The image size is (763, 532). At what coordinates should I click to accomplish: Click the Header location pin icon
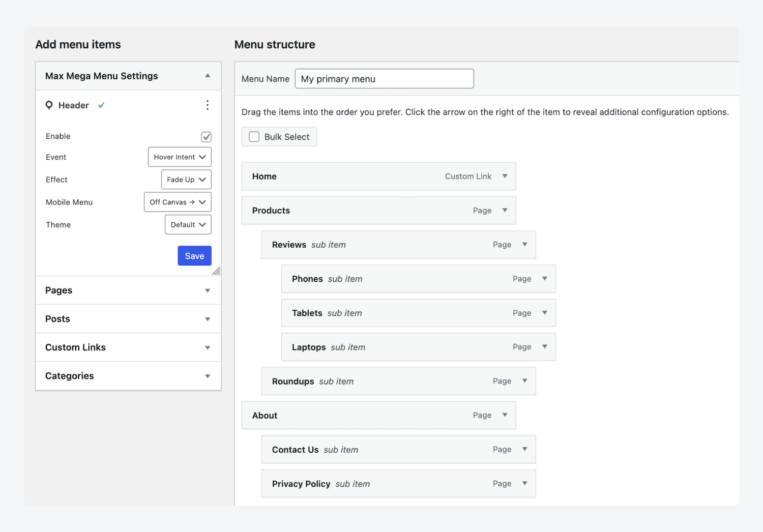49,105
